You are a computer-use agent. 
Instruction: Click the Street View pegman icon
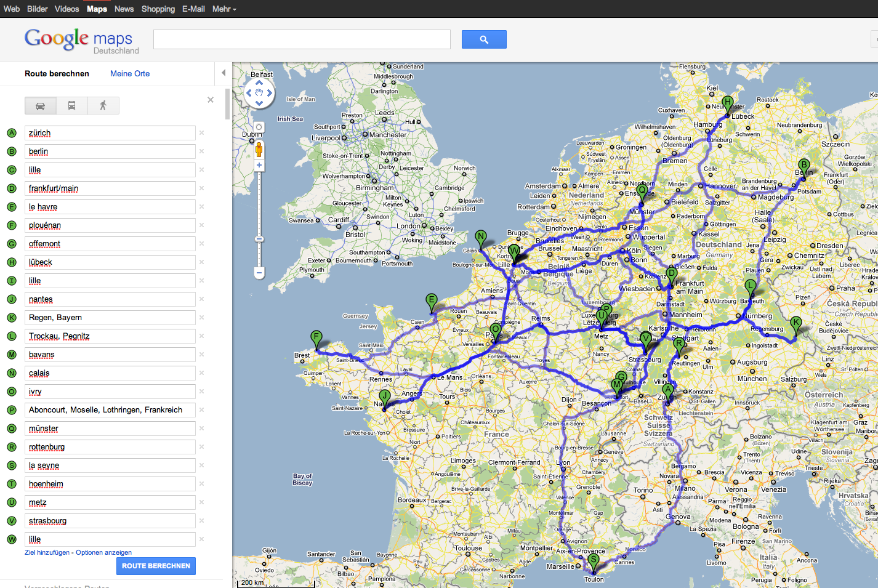tap(259, 149)
